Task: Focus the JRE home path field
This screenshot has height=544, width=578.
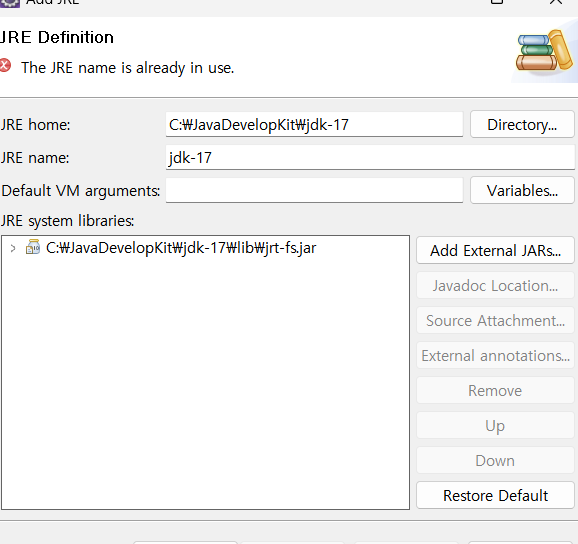Action: tap(314, 125)
